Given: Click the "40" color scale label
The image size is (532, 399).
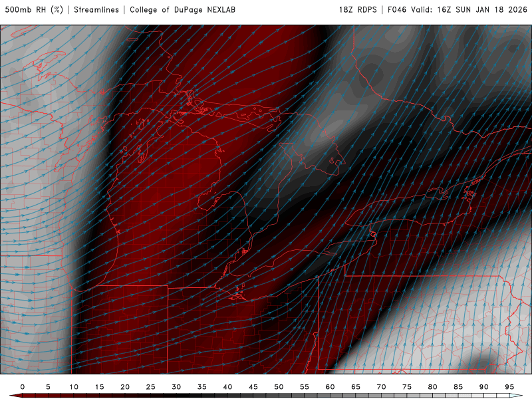Looking at the screenshot, I should (x=227, y=387).
